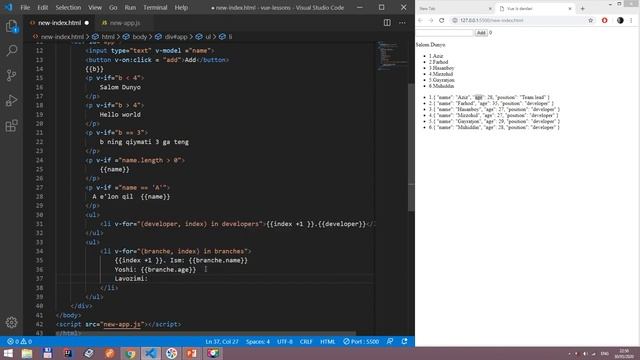Open the Manage gear in activity bar
Image resolution: width=640 pixels, height=360 pixels.
tap(11, 322)
